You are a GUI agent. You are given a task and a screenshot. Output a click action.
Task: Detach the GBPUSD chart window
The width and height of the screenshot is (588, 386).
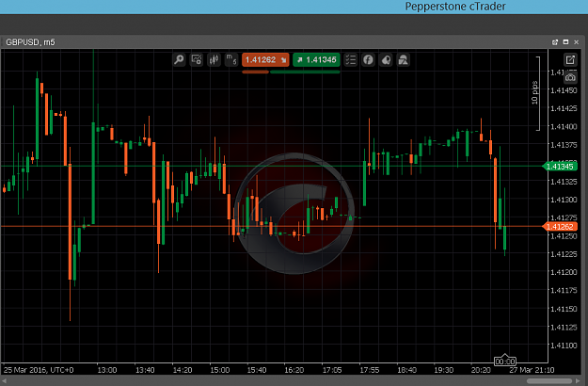point(555,42)
